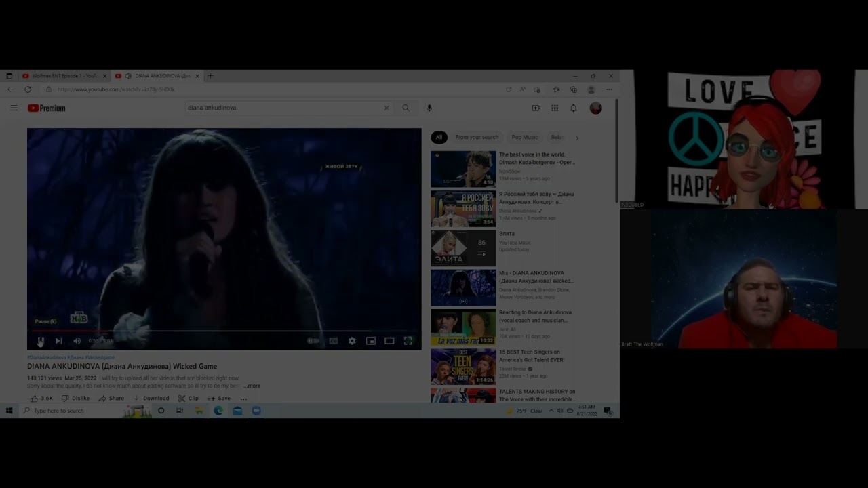Open the Windows Action Center notifications
This screenshot has height=488, width=868.
[x=608, y=411]
